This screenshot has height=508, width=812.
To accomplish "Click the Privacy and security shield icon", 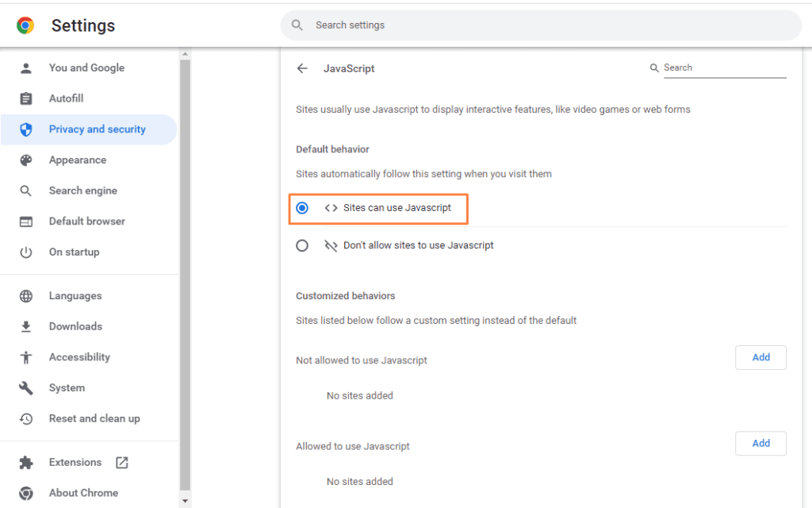I will pyautogui.click(x=24, y=129).
